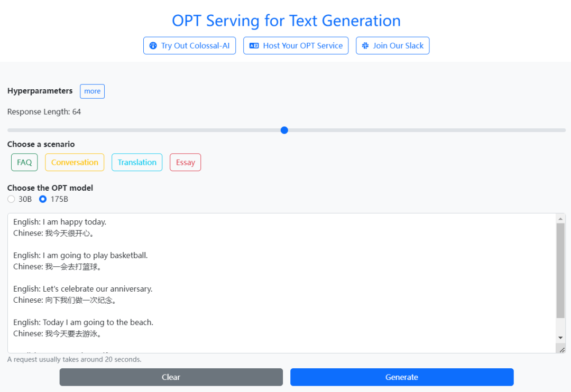Viewport: 571px width, 392px height.
Task: Click the textarea scrollbar down arrow
Action: click(560, 338)
